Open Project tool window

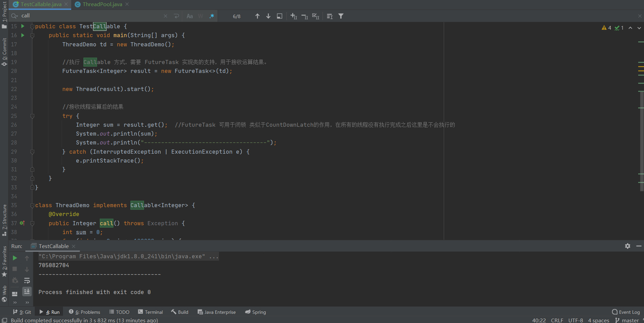click(x=4, y=15)
